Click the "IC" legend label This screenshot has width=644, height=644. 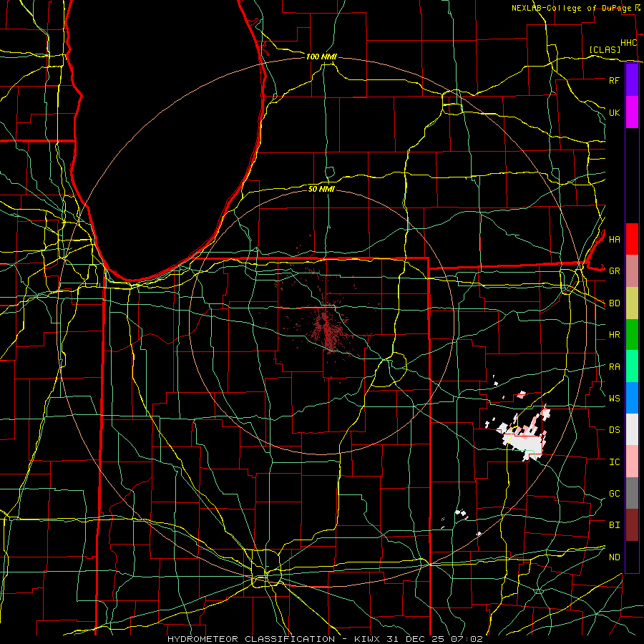[x=614, y=462]
